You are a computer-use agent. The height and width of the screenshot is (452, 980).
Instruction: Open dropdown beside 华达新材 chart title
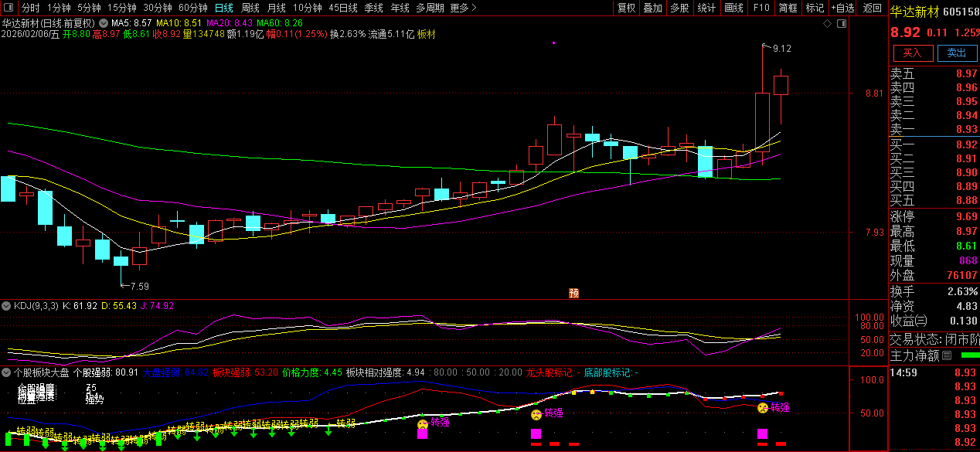[x=104, y=23]
